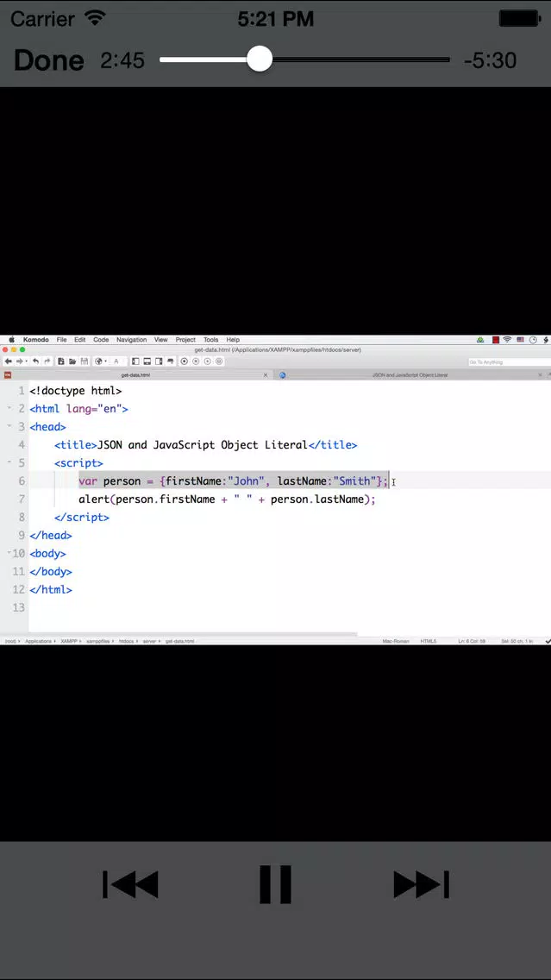551x980 pixels.
Task: Collapse the script tag at line 5
Action: (x=9, y=462)
